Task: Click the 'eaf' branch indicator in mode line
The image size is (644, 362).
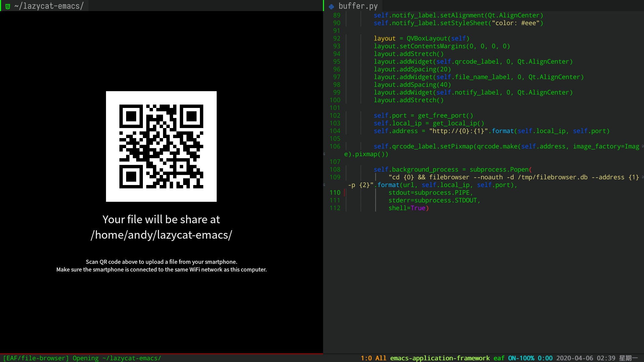Action: (x=499, y=358)
